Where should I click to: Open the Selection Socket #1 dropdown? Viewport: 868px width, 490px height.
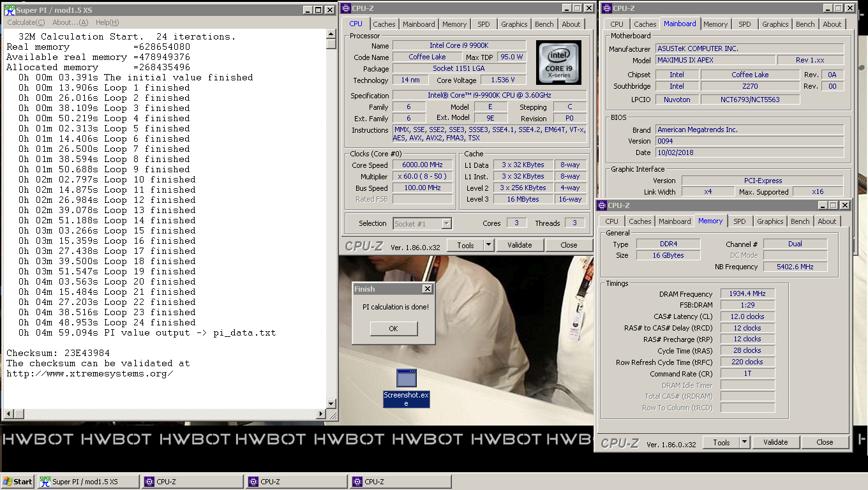(x=446, y=223)
